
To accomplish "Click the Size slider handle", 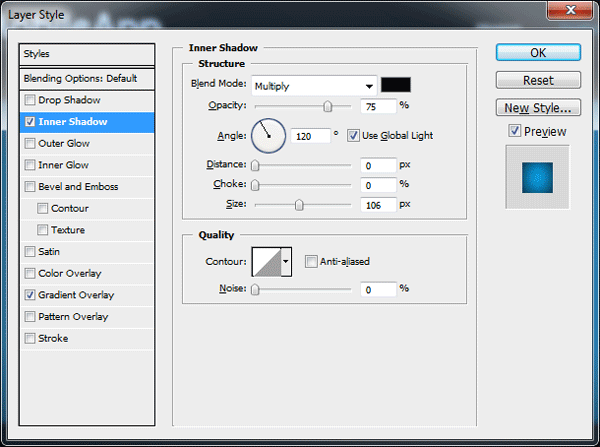I will click(299, 205).
